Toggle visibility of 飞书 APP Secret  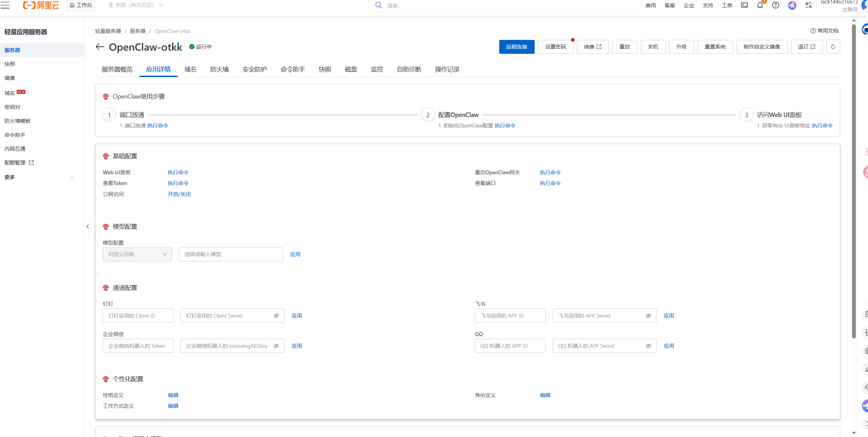pos(648,316)
